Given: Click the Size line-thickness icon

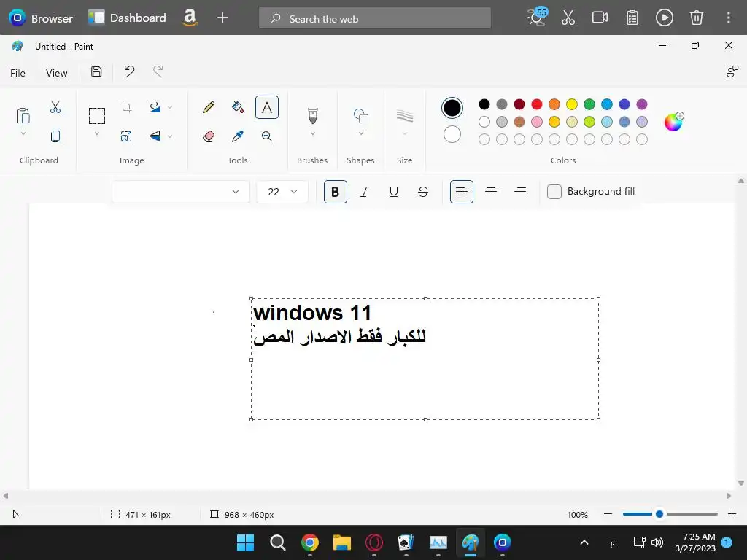Looking at the screenshot, I should (404, 116).
